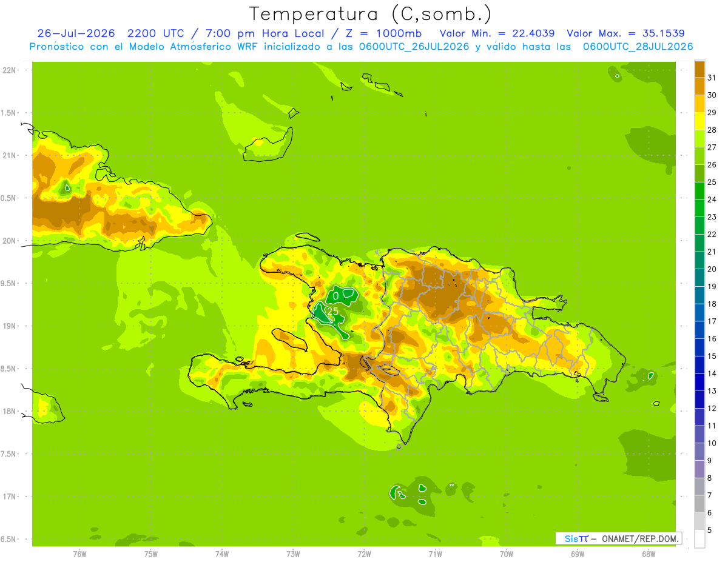
Task: Click the '76W' longitude axis label
Action: point(79,554)
